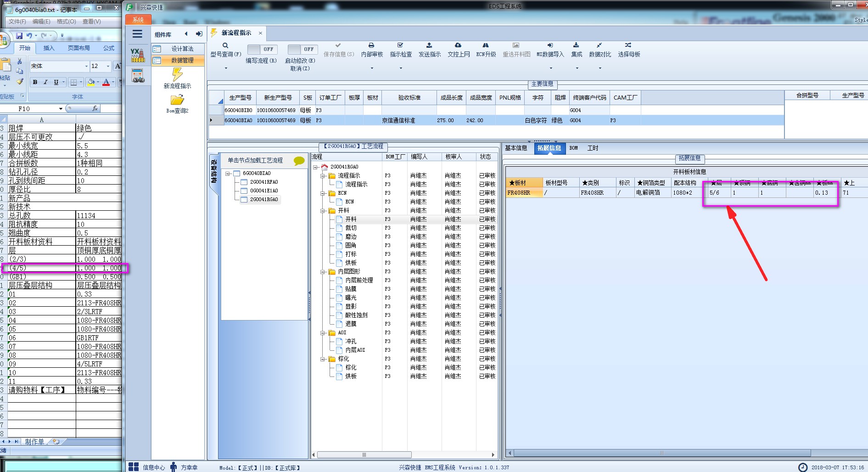Viewport: 868px width, 472px height.
Task: Switch to the 拓展信息 tab
Action: pyautogui.click(x=549, y=148)
